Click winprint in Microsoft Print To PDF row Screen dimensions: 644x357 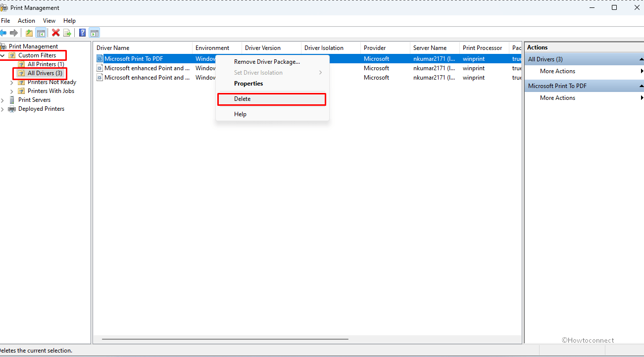pyautogui.click(x=474, y=58)
